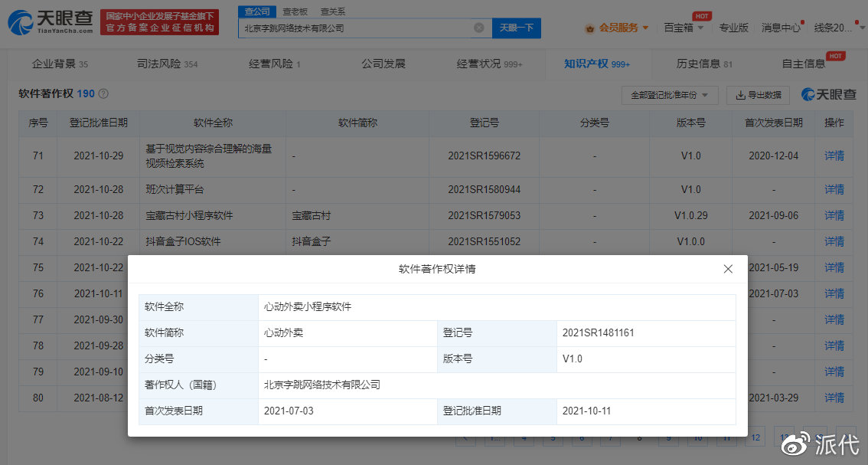The height and width of the screenshot is (465, 868).
Task: Click version V1.0.29 cell
Action: point(691,215)
